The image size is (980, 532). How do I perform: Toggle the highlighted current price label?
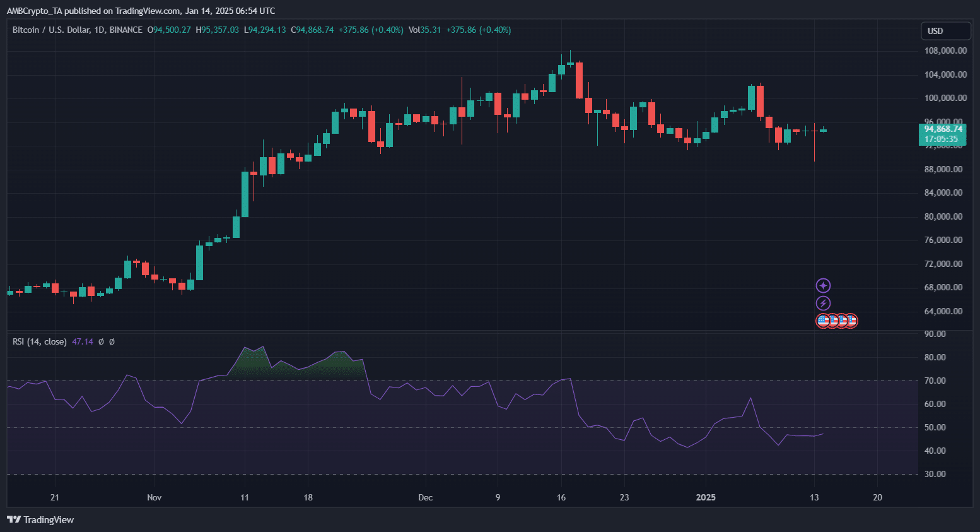pyautogui.click(x=942, y=134)
